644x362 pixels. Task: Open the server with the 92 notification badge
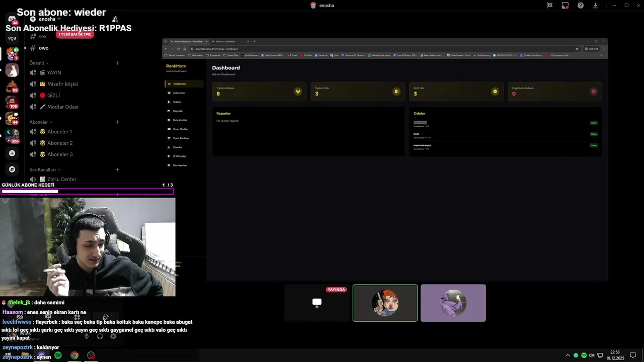pos(12,86)
